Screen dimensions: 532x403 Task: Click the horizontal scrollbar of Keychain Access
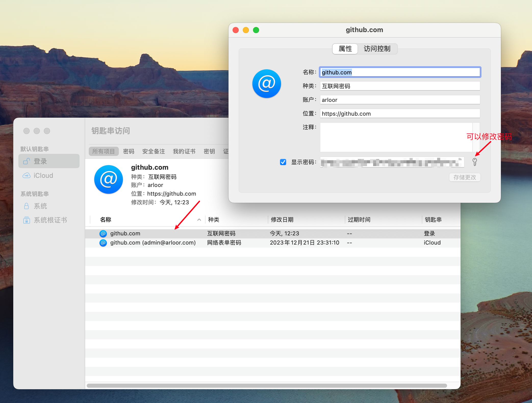click(x=267, y=386)
